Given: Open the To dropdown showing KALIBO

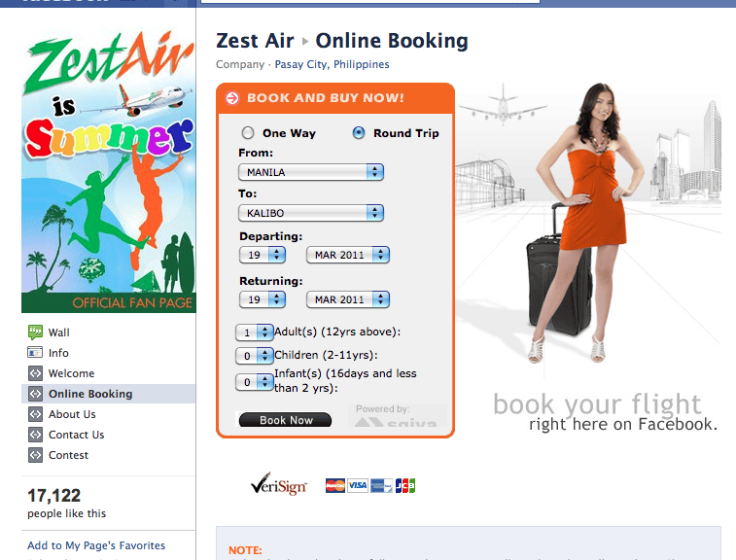Looking at the screenshot, I should tap(311, 213).
